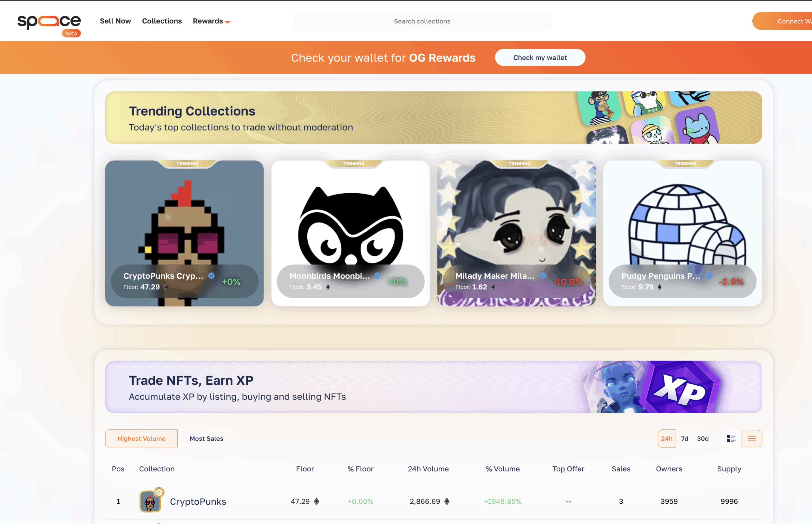The image size is (812, 524).
Task: Focus the Search collections field
Action: pyautogui.click(x=422, y=21)
